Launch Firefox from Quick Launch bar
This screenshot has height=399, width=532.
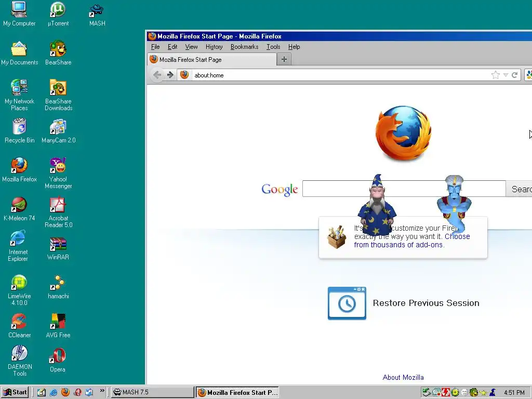click(65, 392)
